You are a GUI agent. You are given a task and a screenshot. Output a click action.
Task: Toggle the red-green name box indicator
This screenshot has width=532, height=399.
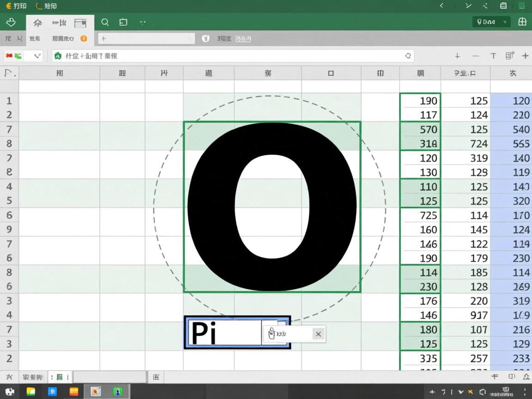tap(13, 56)
